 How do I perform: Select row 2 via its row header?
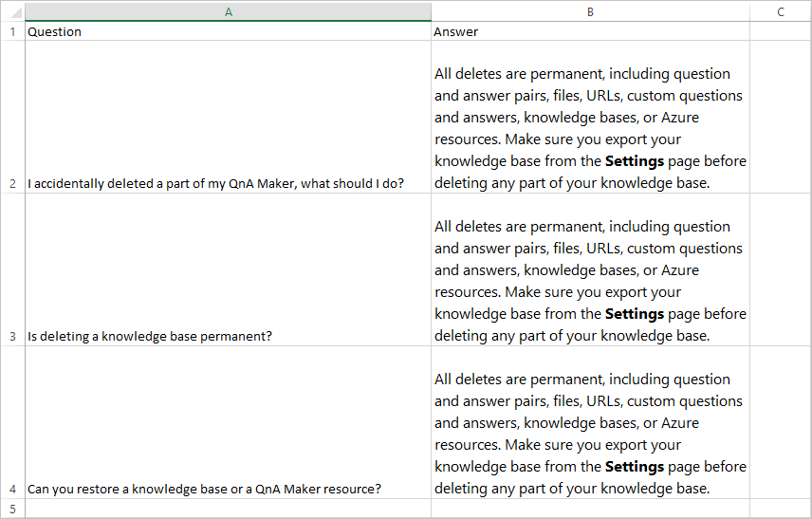pos(12,183)
